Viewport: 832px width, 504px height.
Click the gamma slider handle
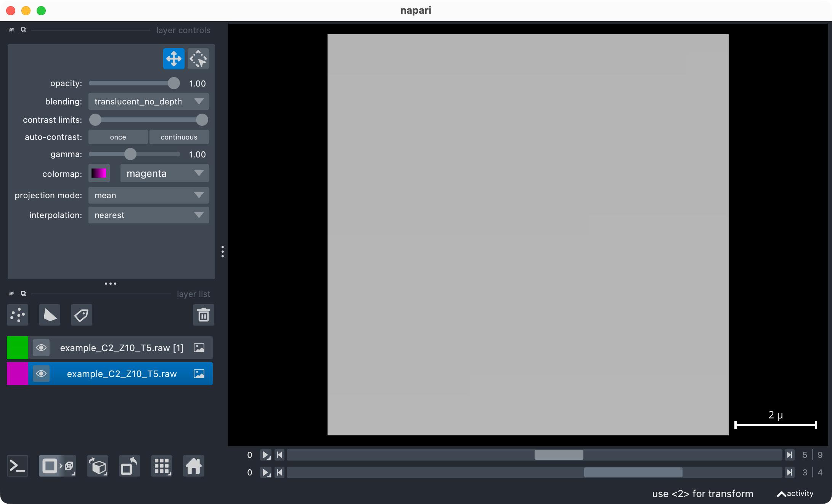(x=130, y=154)
